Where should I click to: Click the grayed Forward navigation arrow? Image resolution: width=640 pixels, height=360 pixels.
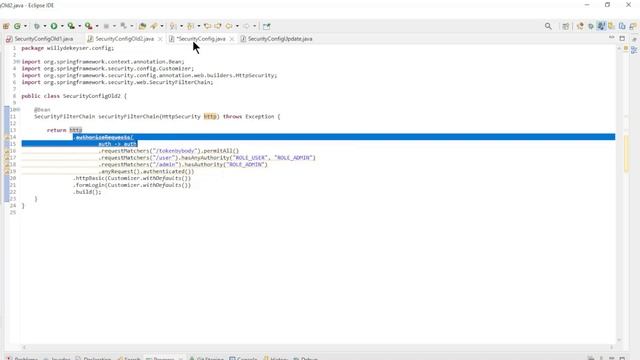[x=246, y=26]
